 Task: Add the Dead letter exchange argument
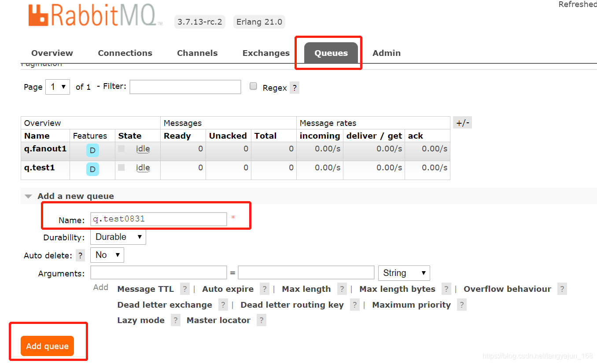pos(165,305)
